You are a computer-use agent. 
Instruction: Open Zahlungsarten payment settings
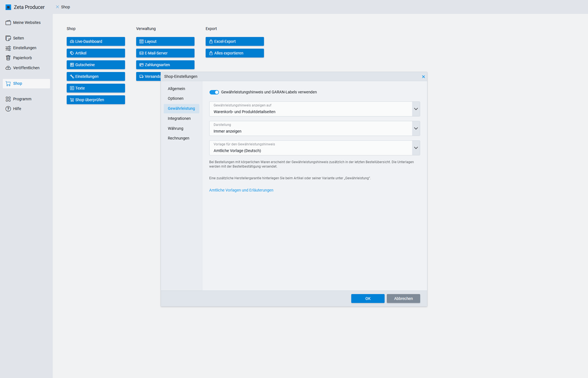click(x=165, y=65)
